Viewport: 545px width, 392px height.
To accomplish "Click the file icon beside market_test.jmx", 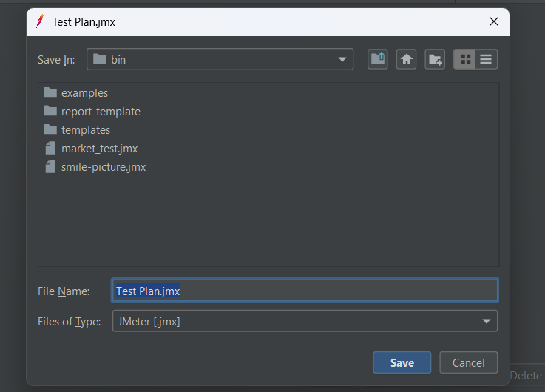I will click(x=50, y=149).
